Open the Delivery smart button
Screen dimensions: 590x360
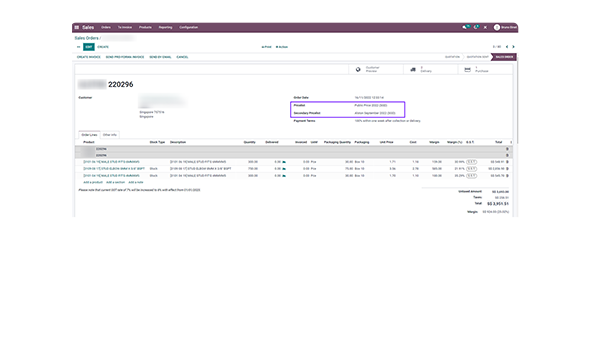430,70
